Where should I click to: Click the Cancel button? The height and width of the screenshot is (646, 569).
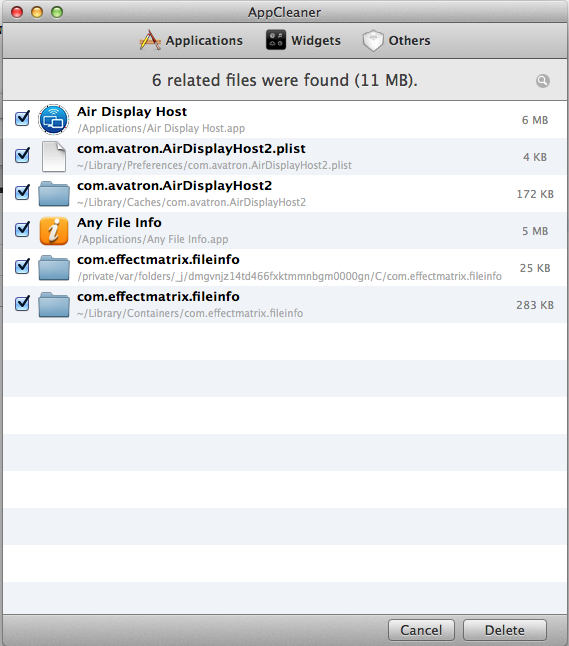[421, 630]
